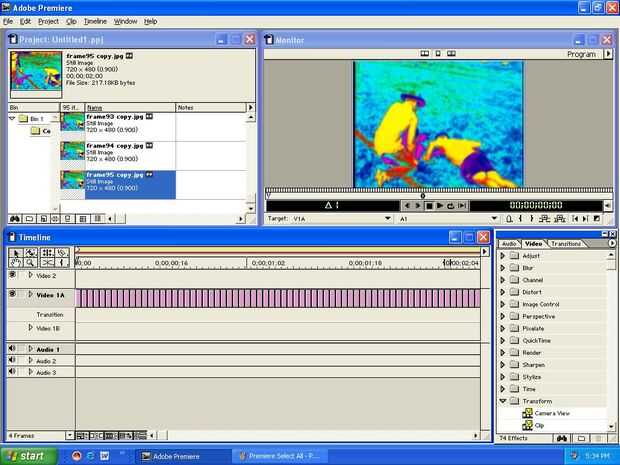Select Dual View icon in Monitor
The height and width of the screenshot is (465, 620).
425,53
